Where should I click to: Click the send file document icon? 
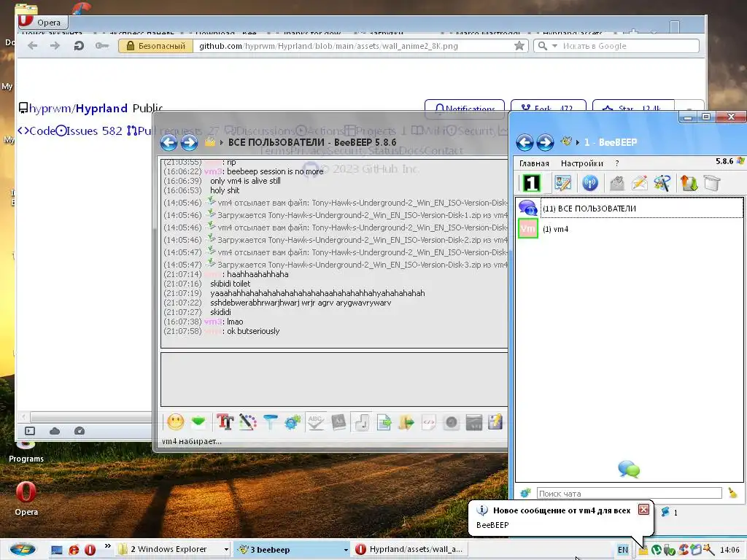(384, 422)
